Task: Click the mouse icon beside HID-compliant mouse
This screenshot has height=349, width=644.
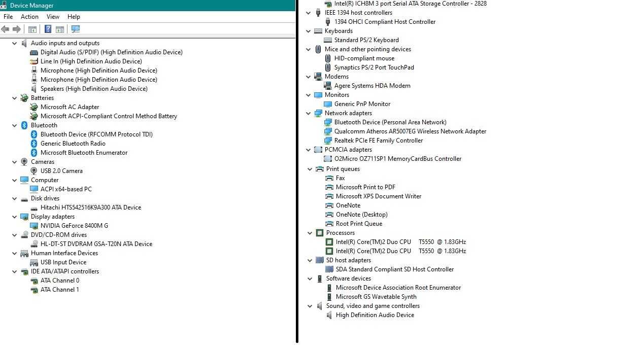Action: coord(328,58)
